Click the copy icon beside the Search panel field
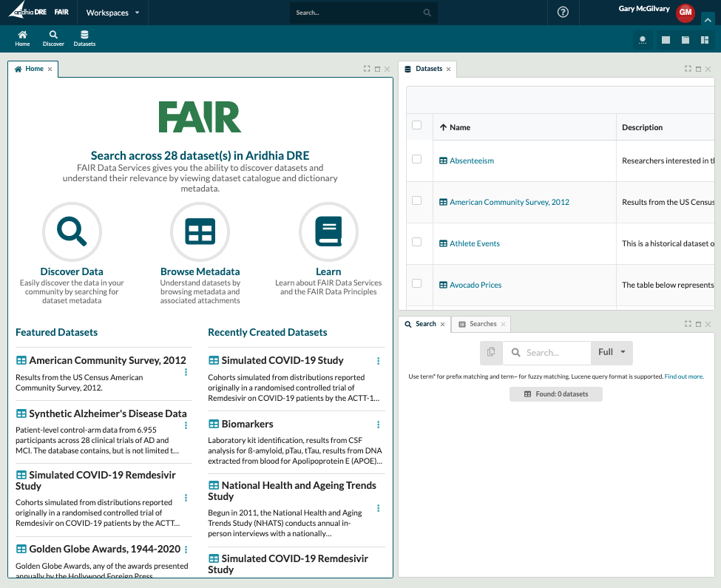The height and width of the screenshot is (588, 721). point(491,353)
